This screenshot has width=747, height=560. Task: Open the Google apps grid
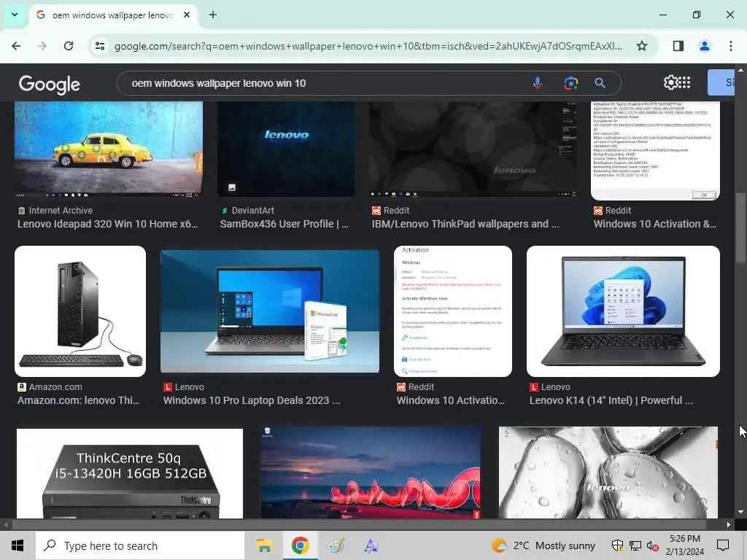[684, 82]
